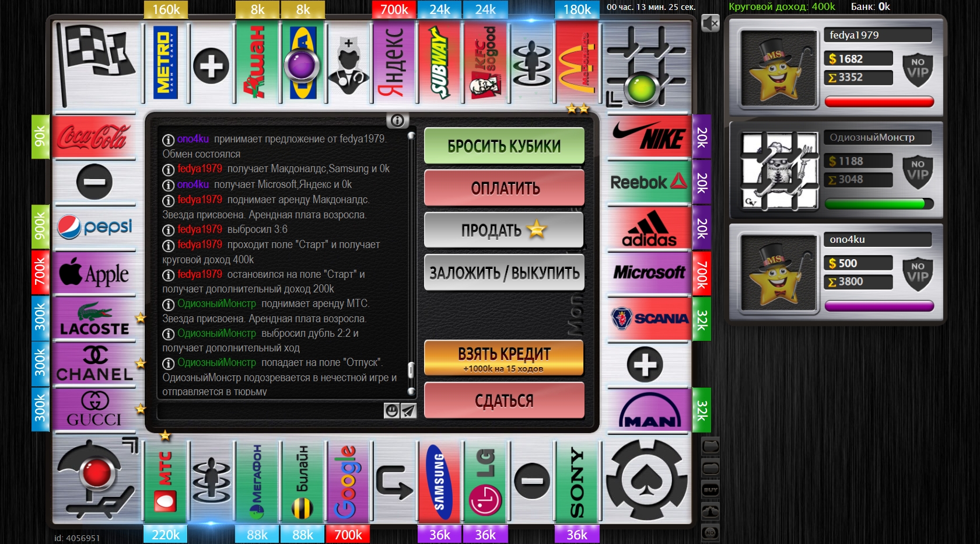Click the BUY icon in the side strip

point(710,490)
